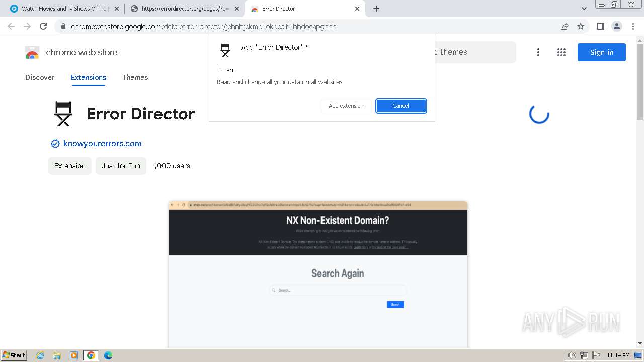
Task: Click the site lock icon
Action: click(63, 27)
